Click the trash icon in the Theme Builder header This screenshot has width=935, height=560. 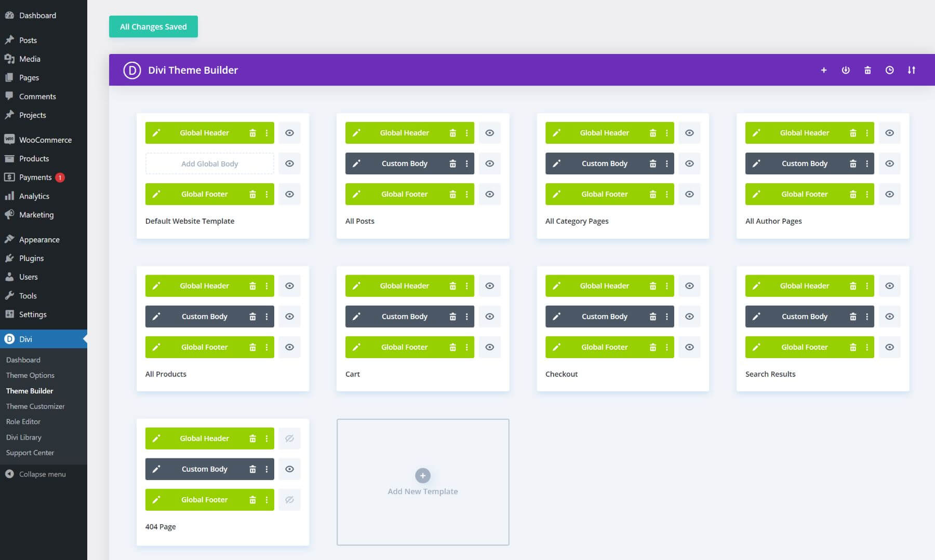pyautogui.click(x=867, y=70)
